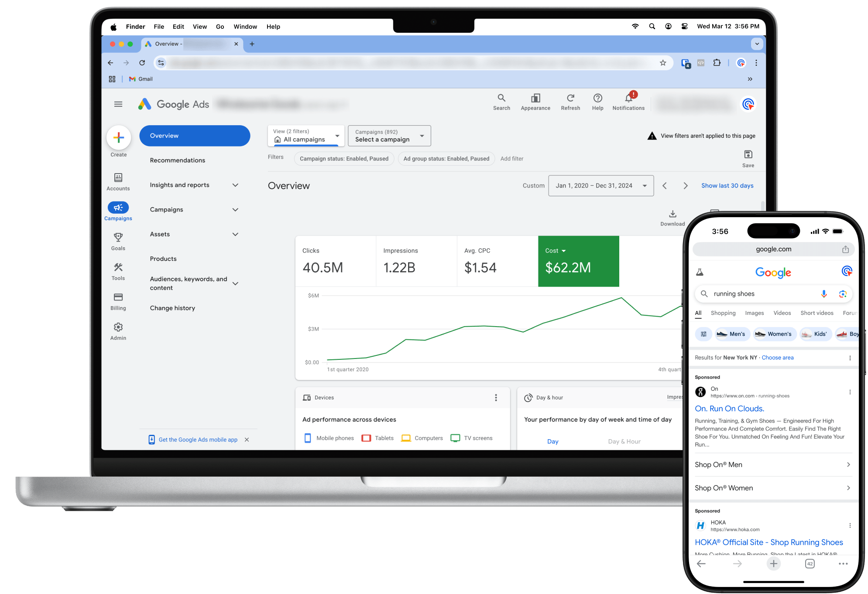Viewport: 868px width, 594px height.
Task: Open the Cost metric dropdown
Action: click(x=556, y=251)
